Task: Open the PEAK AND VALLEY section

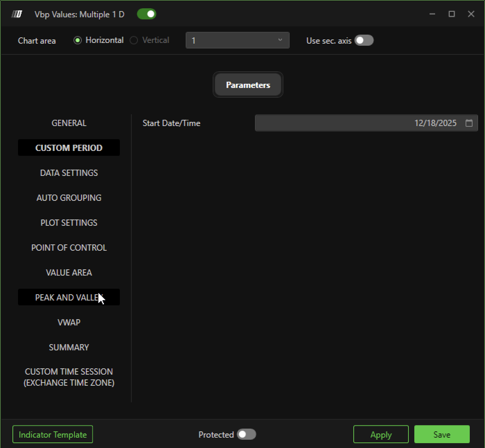Action: coord(69,297)
